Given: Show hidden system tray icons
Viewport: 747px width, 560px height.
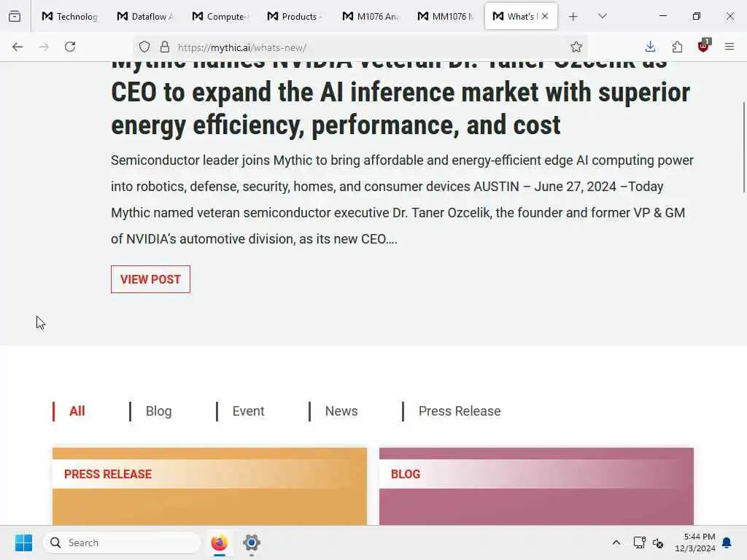Looking at the screenshot, I should point(616,542).
